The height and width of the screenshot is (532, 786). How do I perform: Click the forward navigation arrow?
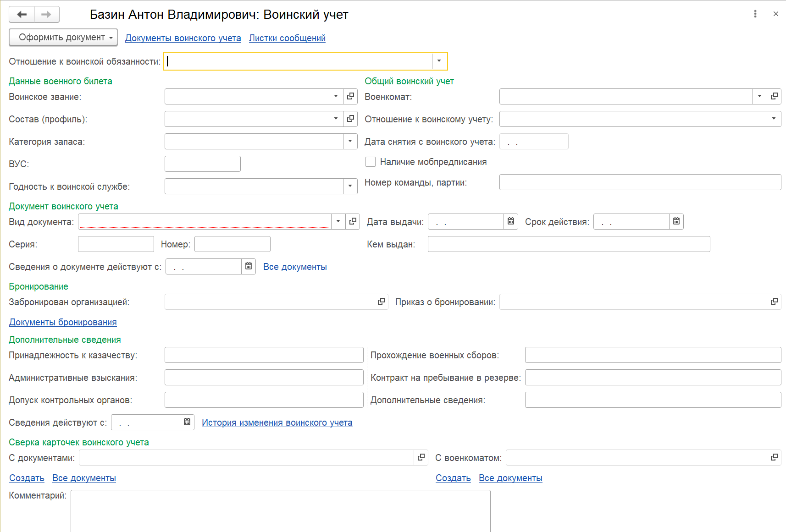(46, 15)
